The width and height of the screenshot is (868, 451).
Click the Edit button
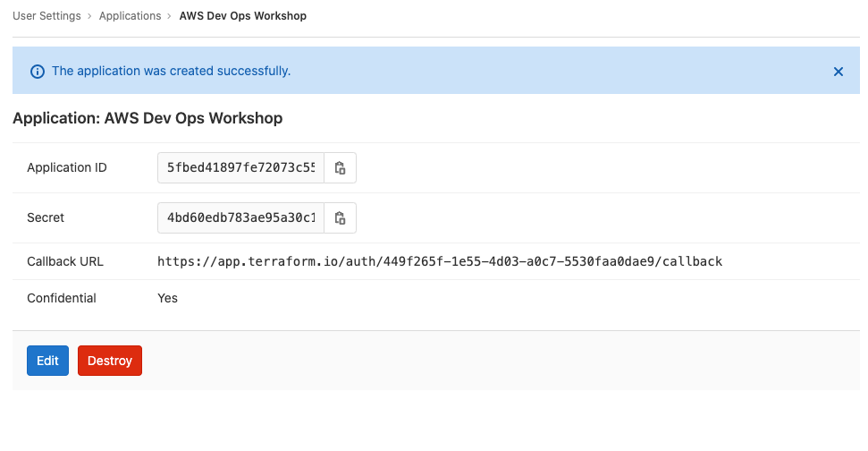click(47, 361)
